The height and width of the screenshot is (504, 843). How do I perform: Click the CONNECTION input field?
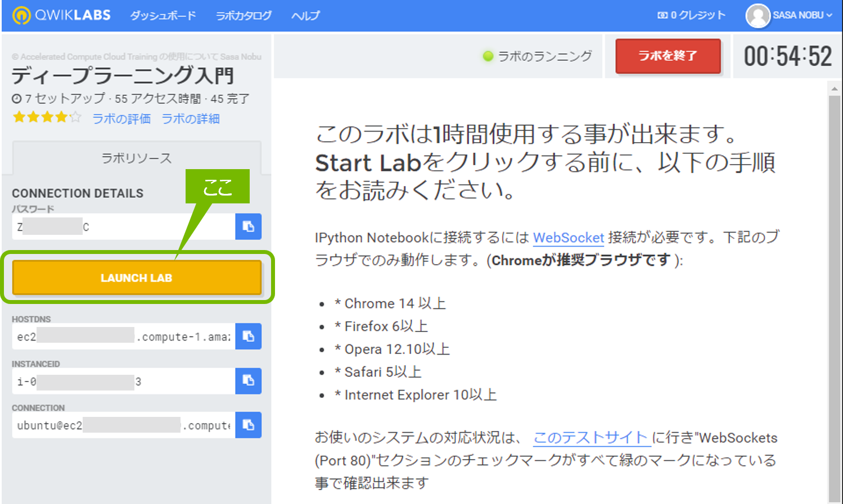[x=124, y=425]
